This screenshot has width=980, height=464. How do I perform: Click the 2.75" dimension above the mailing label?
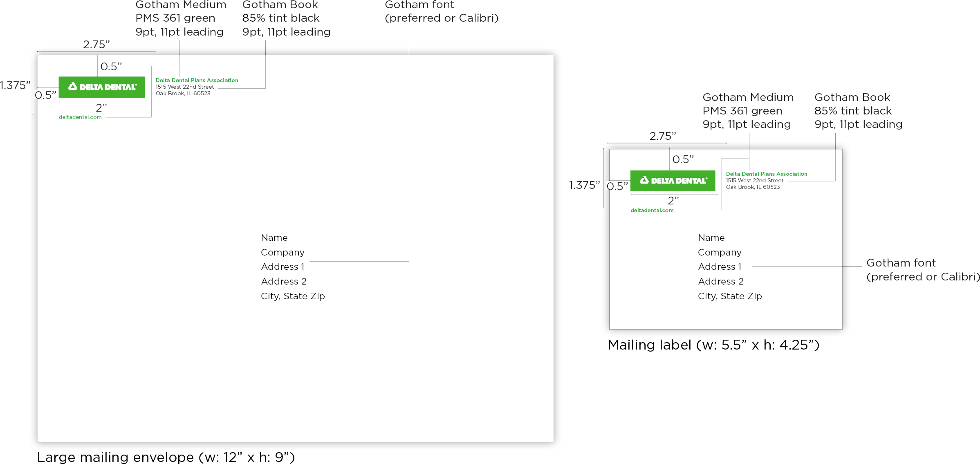[663, 136]
